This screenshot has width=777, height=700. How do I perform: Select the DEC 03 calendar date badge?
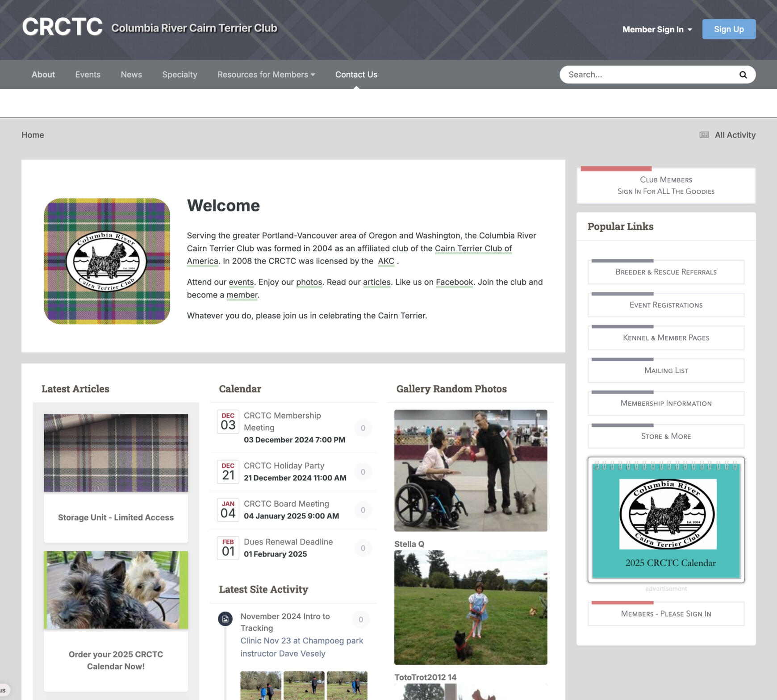[x=228, y=421]
